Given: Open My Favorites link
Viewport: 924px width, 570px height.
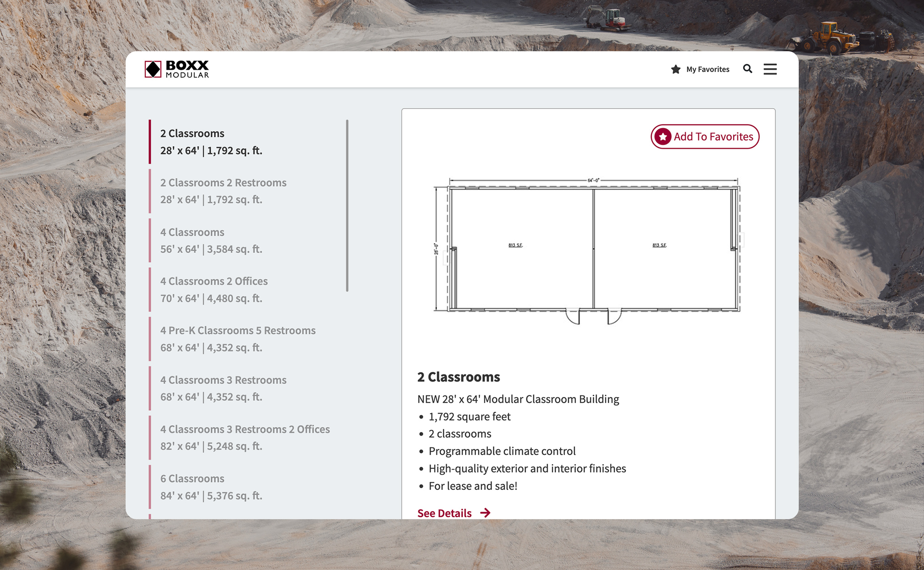Looking at the screenshot, I should coord(707,69).
